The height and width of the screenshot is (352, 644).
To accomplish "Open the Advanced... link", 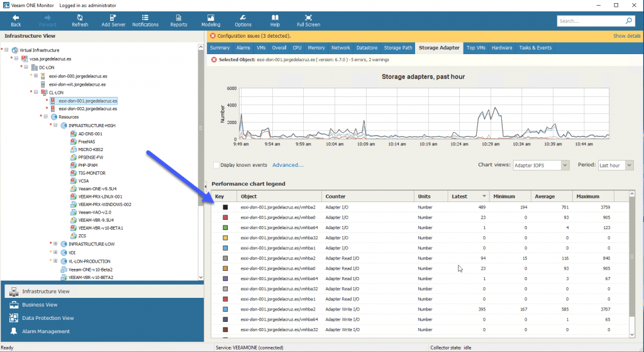I will 288,165.
